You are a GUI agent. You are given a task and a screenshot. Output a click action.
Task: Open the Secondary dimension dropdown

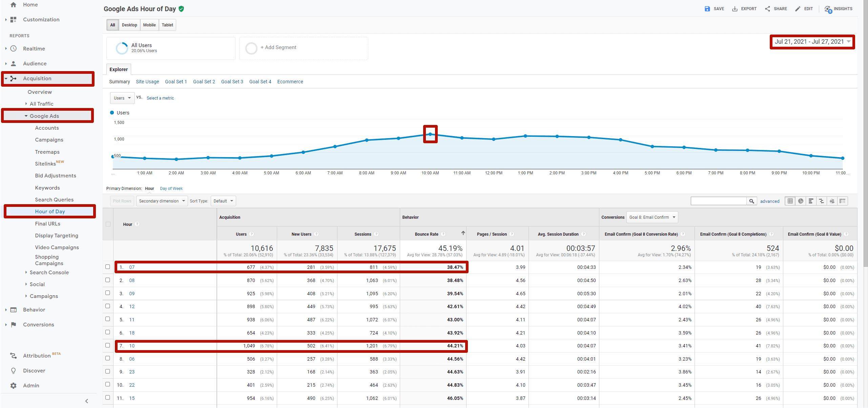162,201
